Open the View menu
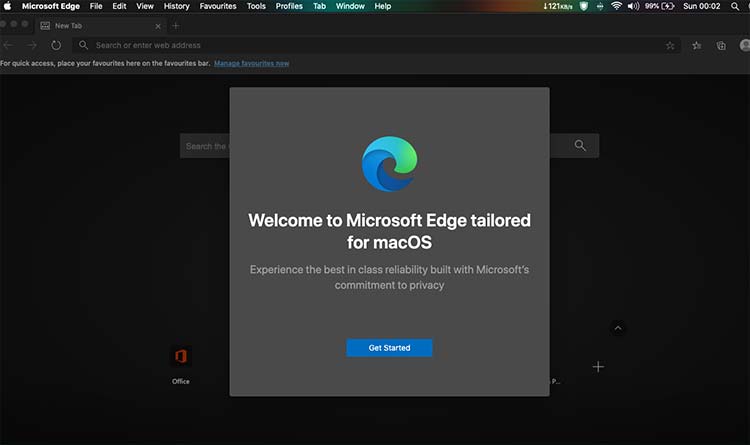 (145, 6)
